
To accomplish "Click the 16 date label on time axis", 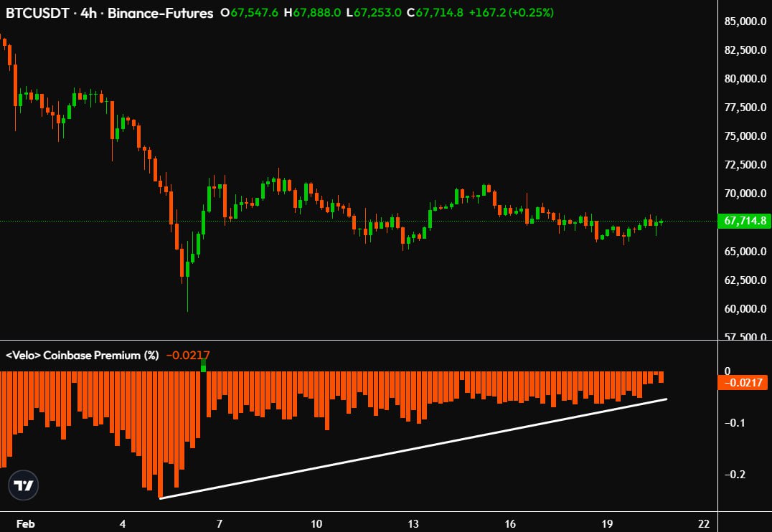I will (510, 523).
